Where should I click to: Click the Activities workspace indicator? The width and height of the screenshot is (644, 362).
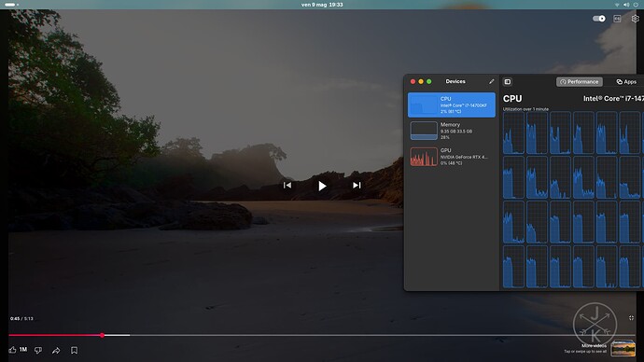[x=12, y=5]
